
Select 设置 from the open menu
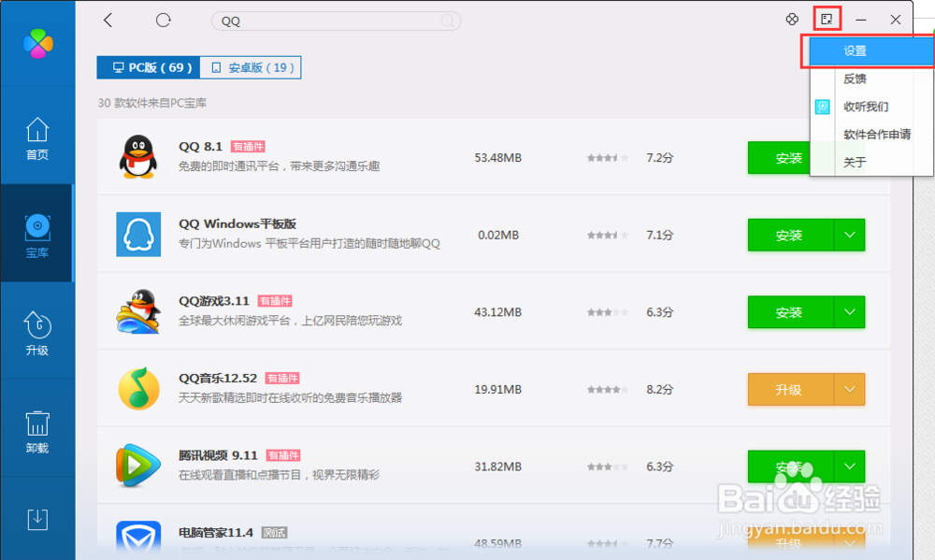click(868, 51)
